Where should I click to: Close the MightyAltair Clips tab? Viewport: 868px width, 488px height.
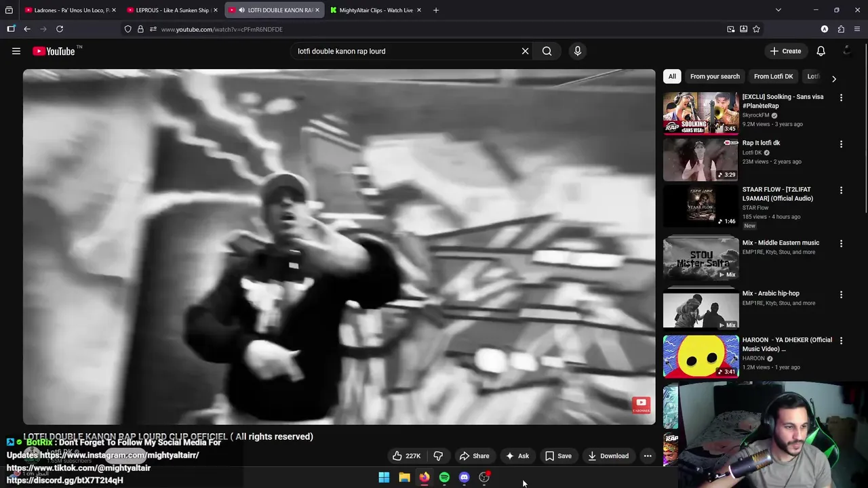tap(418, 10)
